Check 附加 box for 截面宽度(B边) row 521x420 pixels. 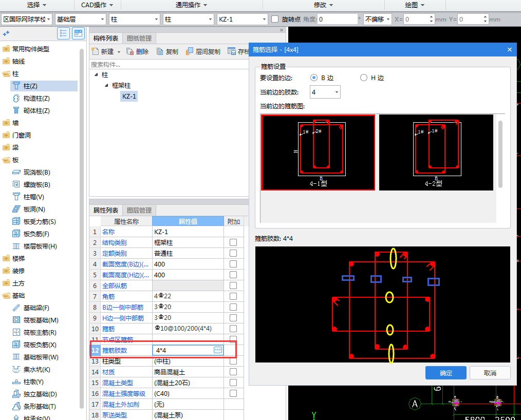[x=233, y=264]
